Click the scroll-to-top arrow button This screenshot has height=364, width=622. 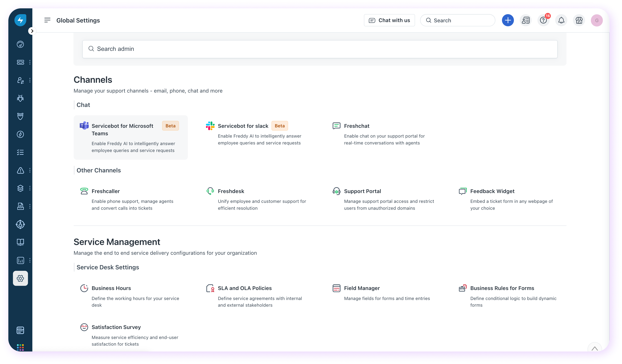tap(594, 348)
